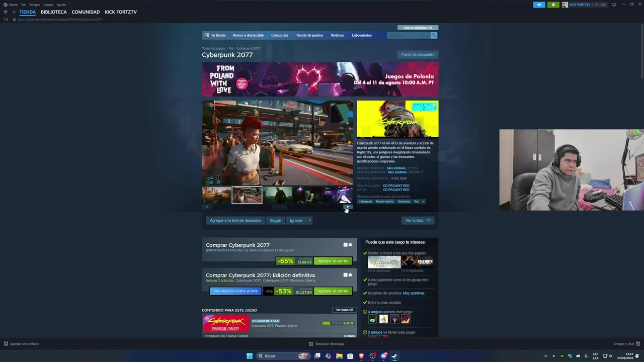Click the Call of Duty game thumbnail
The height and width of the screenshot is (362, 644).
click(418, 262)
